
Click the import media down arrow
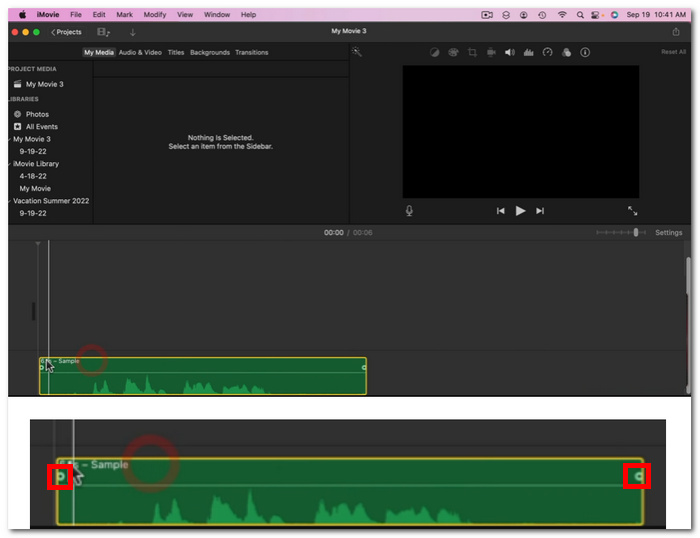coord(133,32)
